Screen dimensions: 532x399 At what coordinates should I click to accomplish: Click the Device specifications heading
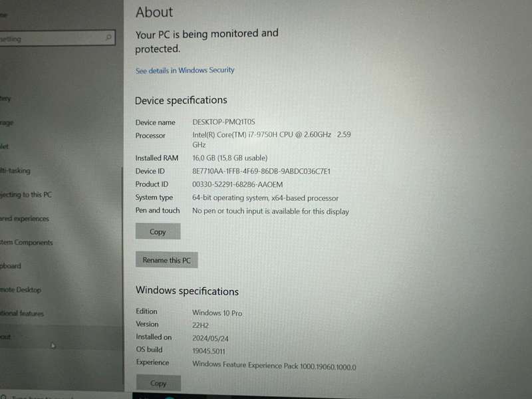(181, 100)
